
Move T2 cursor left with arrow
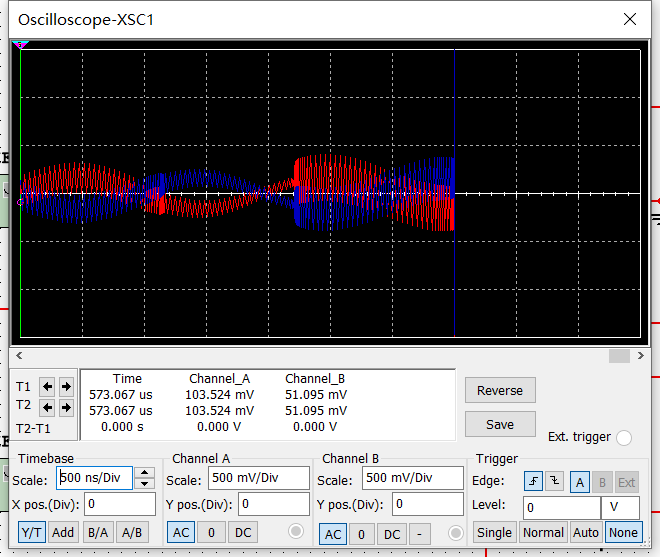(48, 407)
